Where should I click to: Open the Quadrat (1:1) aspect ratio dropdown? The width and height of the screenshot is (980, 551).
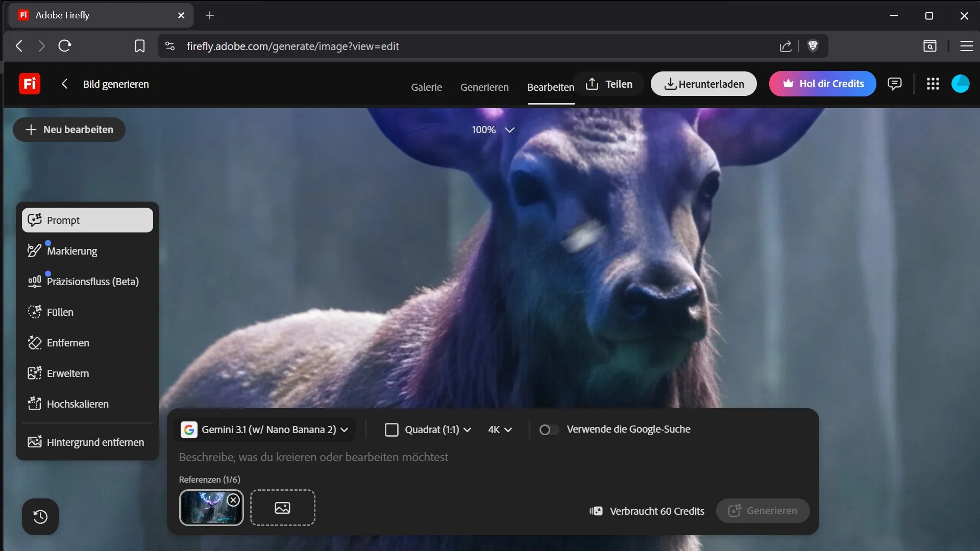coord(428,430)
